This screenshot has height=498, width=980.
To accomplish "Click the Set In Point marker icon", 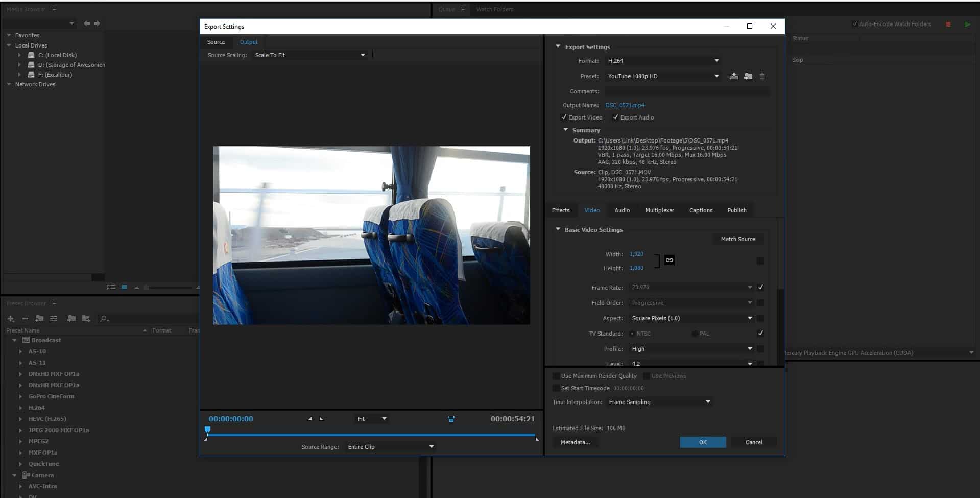I will point(310,419).
